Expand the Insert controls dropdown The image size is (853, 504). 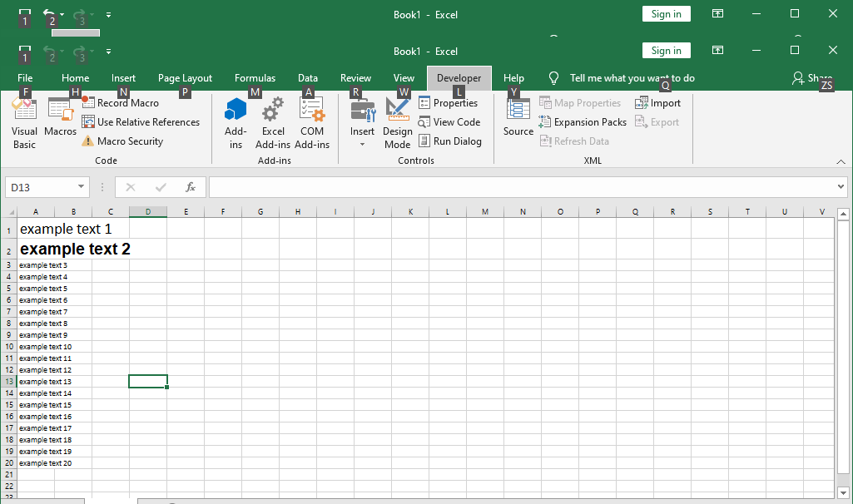coord(362,143)
